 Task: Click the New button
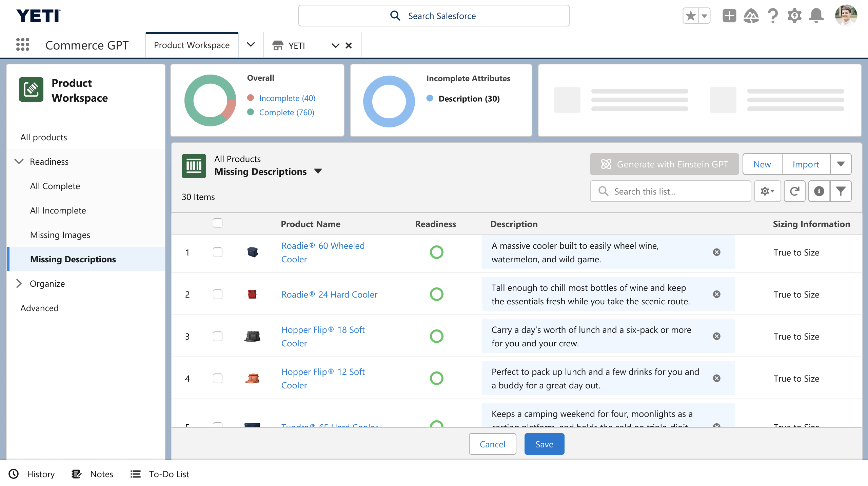point(762,164)
